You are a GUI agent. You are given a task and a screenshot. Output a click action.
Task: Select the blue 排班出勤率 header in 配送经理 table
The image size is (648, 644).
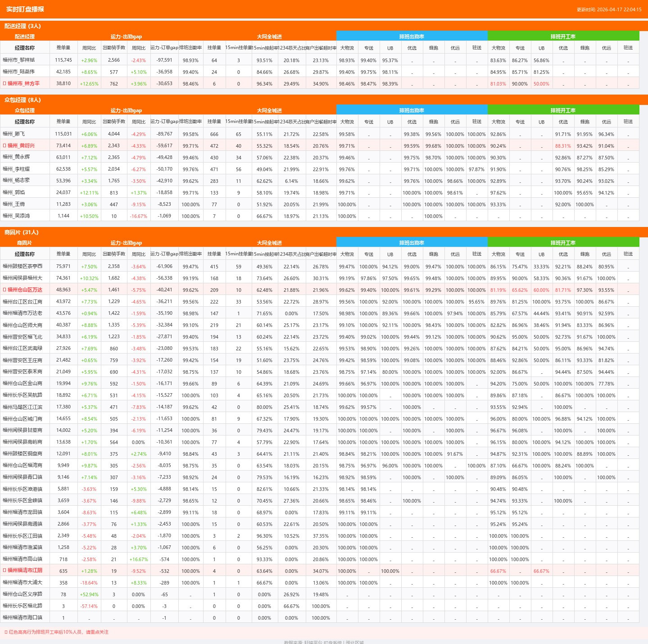(x=412, y=36)
